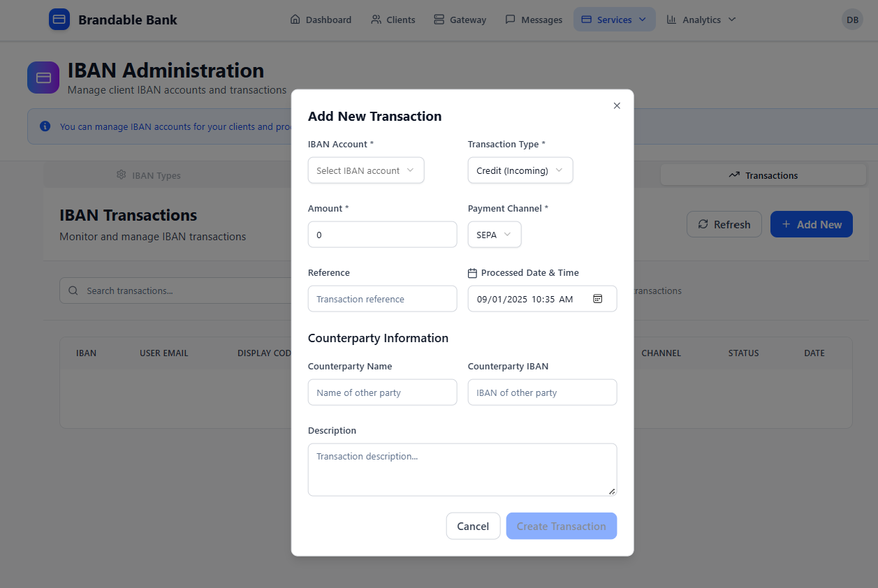Viewport: 878px width, 588px height.
Task: Open the IBAN Account dropdown
Action: (365, 170)
